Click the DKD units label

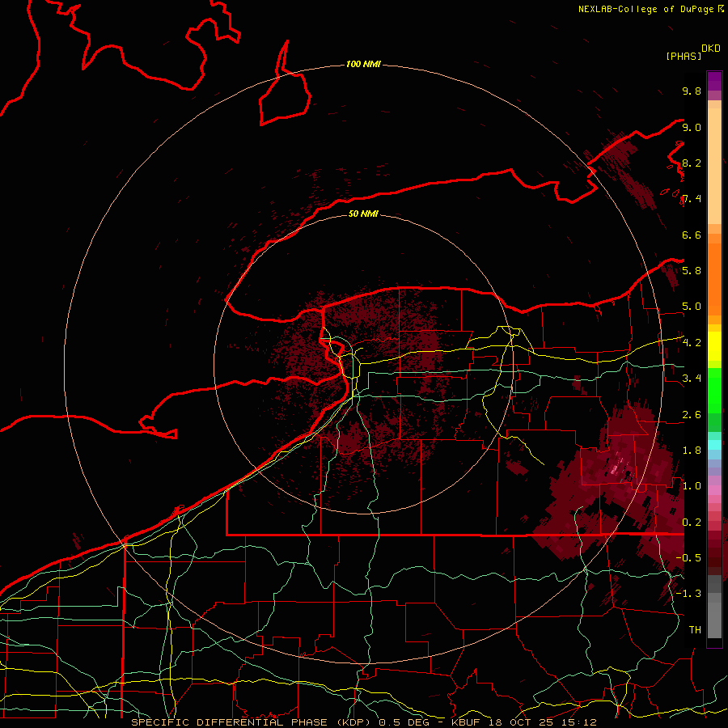711,48
